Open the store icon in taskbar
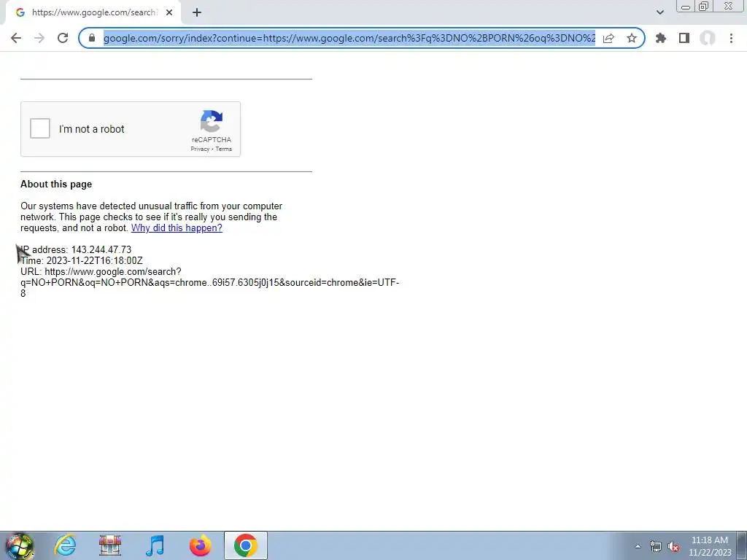Screen dimensions: 747x560 110,545
